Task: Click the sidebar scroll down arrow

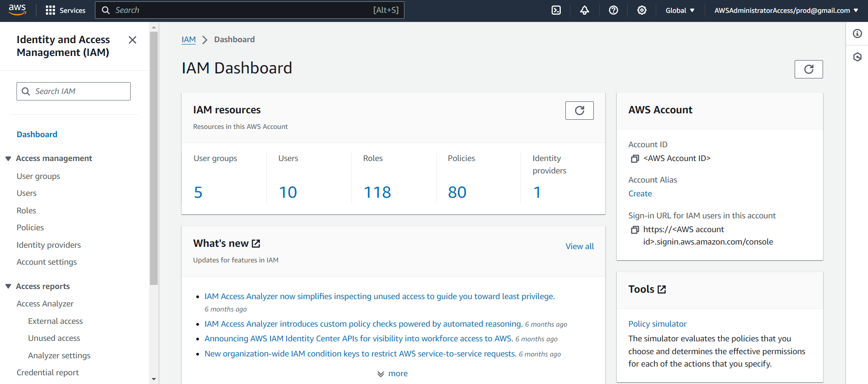Action: (154, 379)
